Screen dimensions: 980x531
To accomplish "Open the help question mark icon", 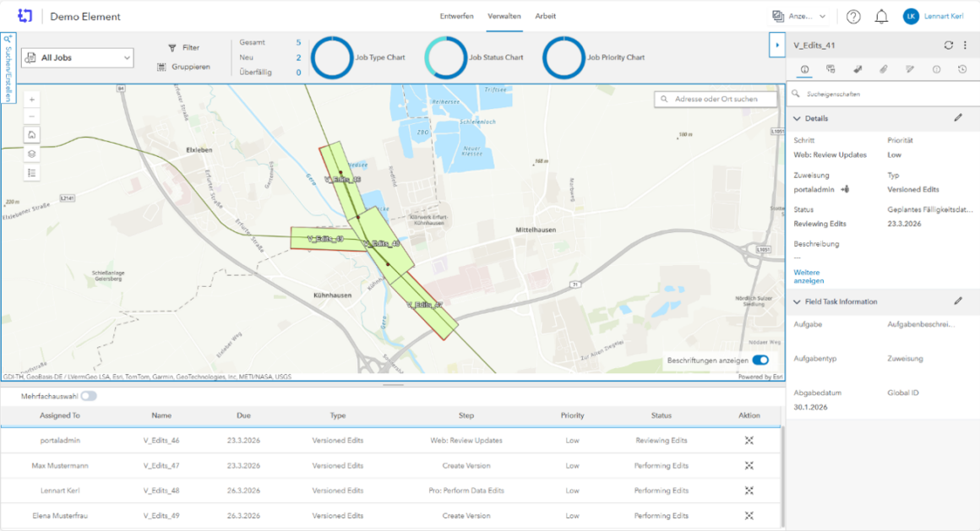I will [x=853, y=17].
